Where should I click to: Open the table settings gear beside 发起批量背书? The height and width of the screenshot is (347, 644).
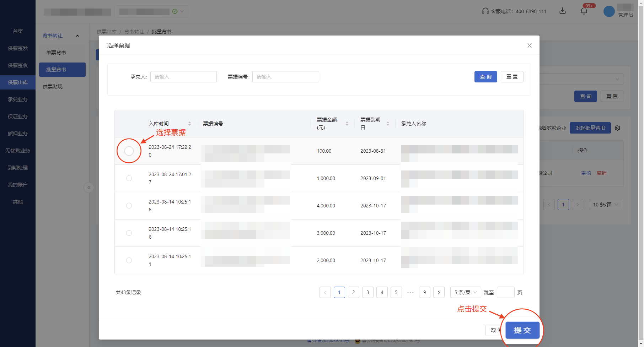pyautogui.click(x=617, y=128)
